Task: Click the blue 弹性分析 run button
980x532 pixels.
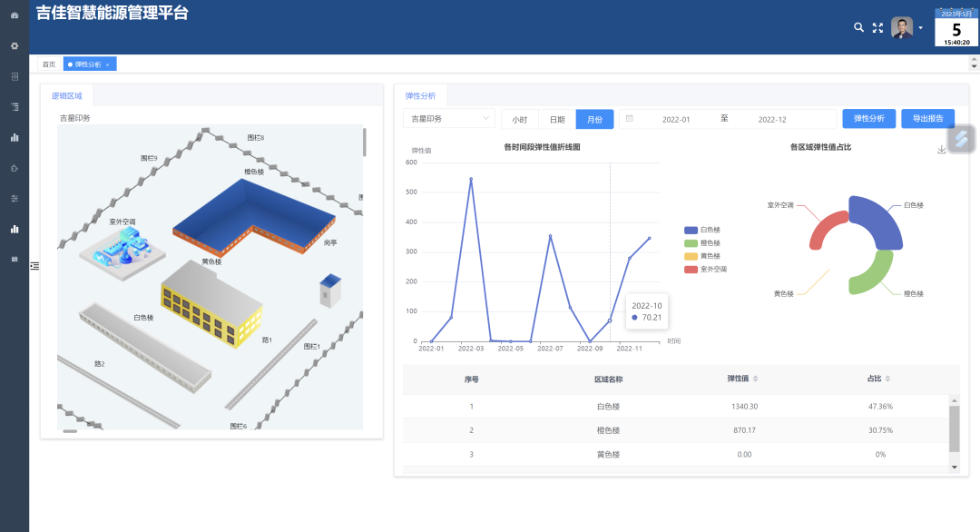Action: tap(869, 119)
